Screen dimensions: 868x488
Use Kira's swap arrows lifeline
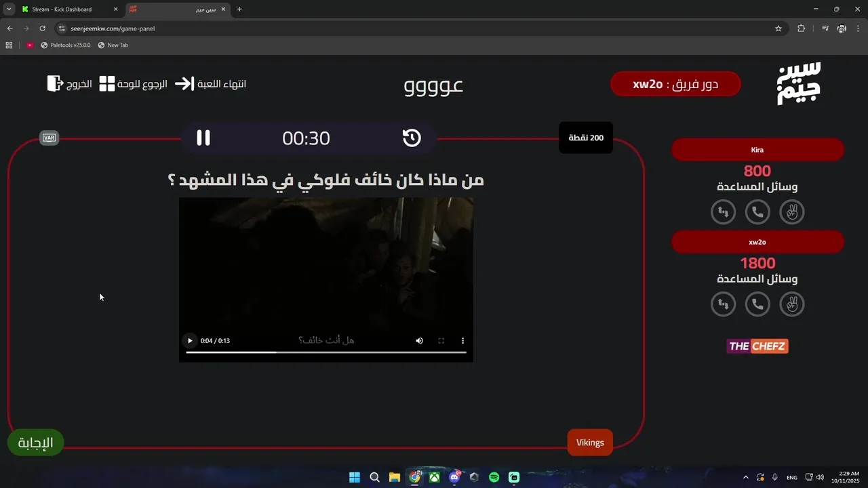click(723, 212)
